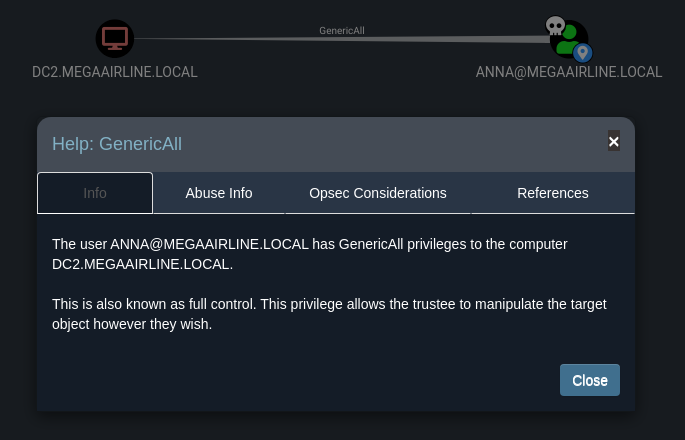Viewport: 685px width, 440px height.
Task: Click the "Help: GenericAll" dialog title
Action: point(117,144)
